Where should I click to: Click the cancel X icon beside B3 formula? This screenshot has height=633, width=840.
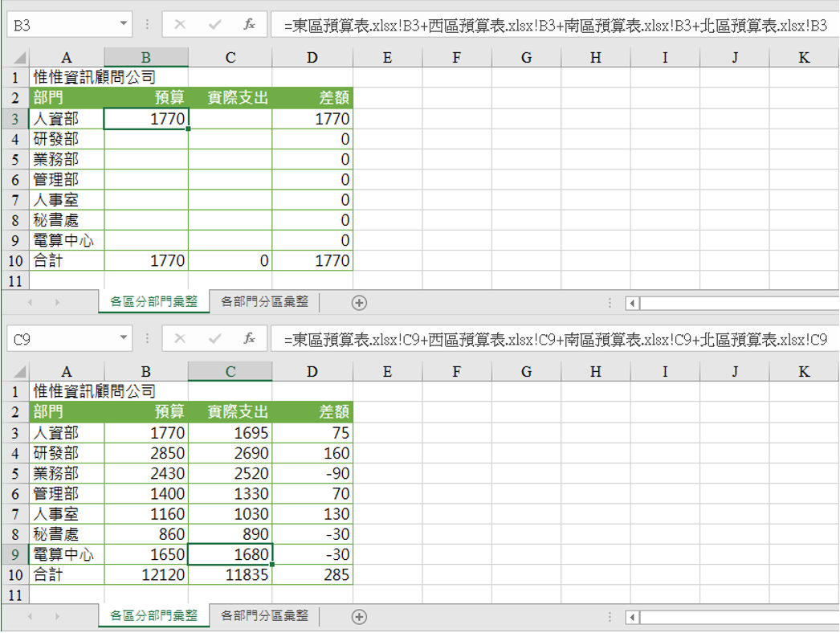coord(180,24)
